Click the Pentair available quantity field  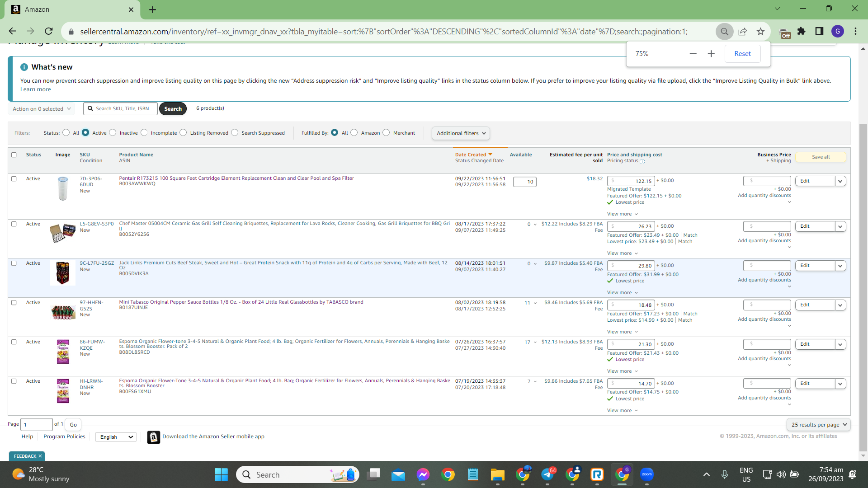(524, 182)
